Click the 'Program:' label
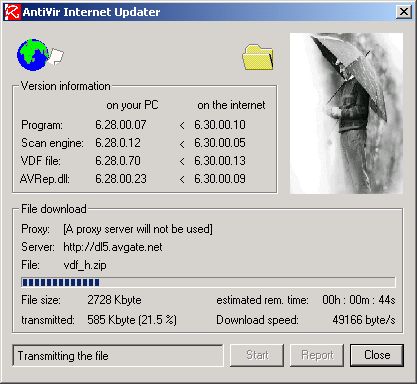 (x=42, y=125)
